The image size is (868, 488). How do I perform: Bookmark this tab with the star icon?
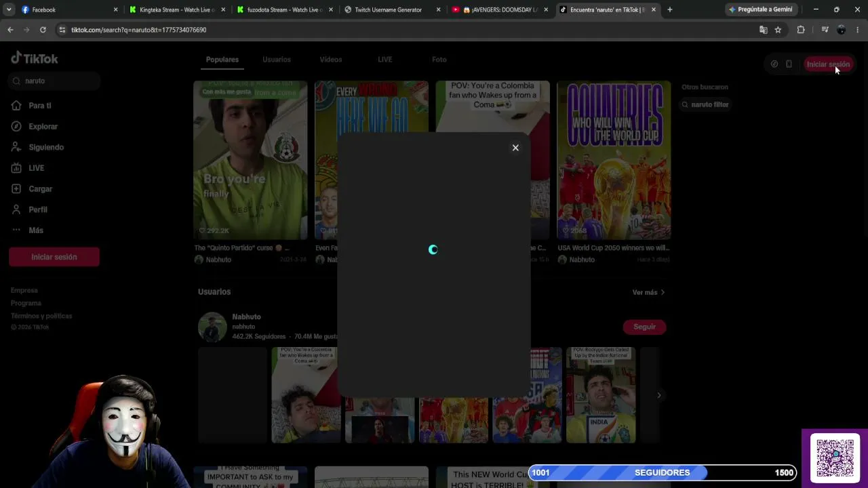[x=778, y=30]
